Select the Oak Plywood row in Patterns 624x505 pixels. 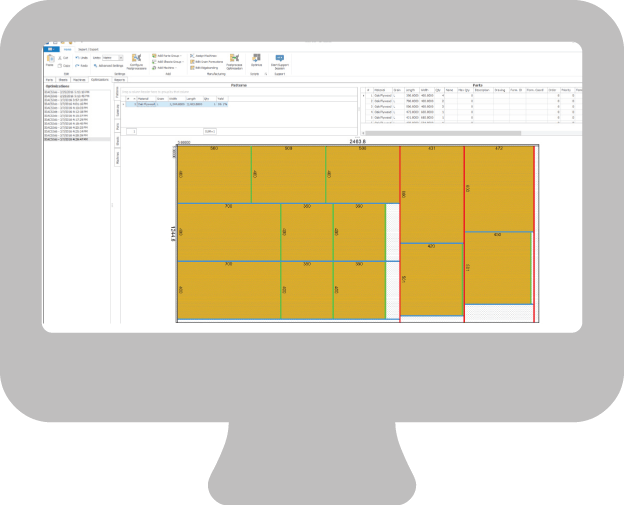(x=150, y=104)
